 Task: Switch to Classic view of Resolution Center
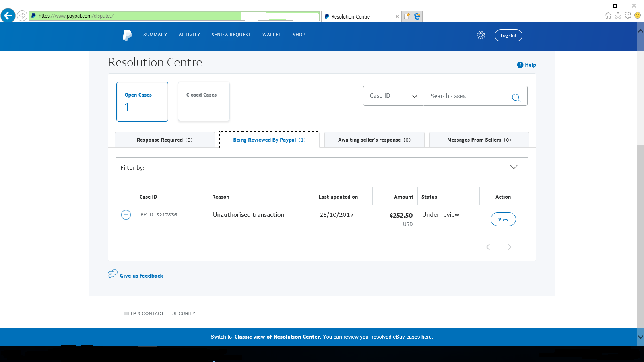pyautogui.click(x=277, y=337)
